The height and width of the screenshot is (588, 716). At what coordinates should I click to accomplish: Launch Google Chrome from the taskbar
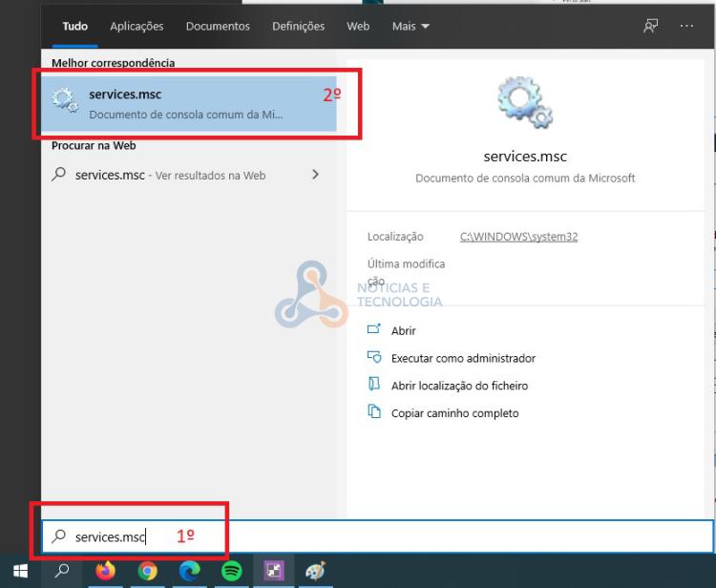point(147,571)
